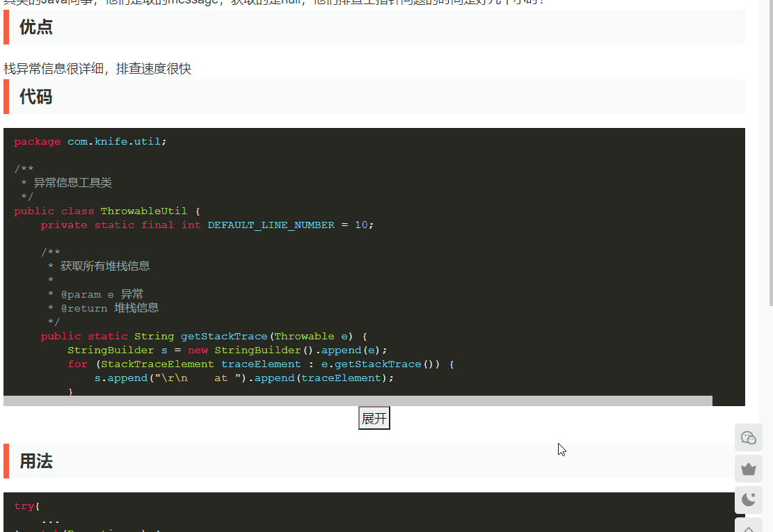Click the @return 堆栈信息 line

103,308
